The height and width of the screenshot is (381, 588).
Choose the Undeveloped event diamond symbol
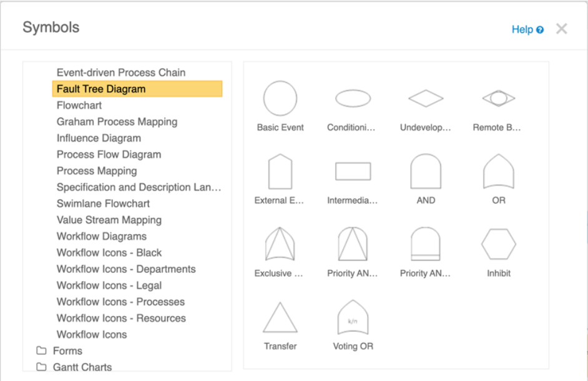[x=426, y=99]
